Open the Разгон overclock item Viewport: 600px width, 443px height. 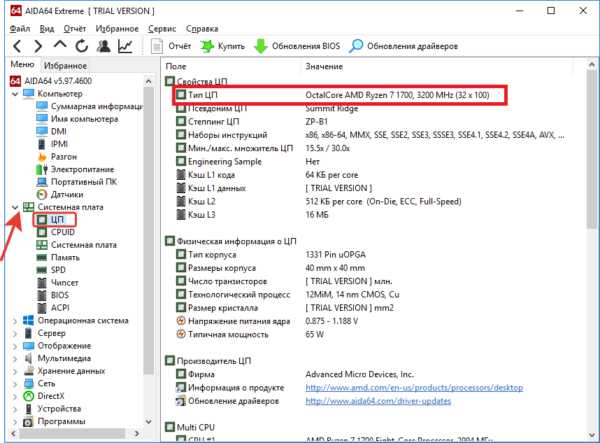tap(57, 157)
